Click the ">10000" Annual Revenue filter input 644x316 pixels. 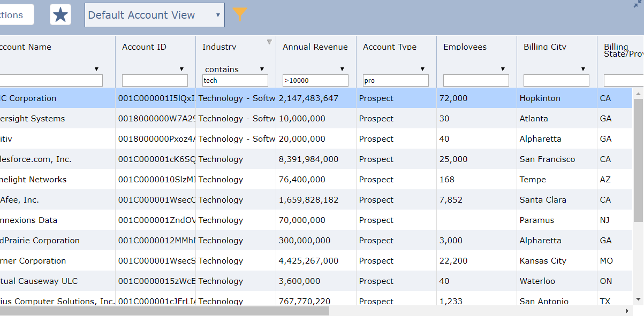(x=315, y=80)
